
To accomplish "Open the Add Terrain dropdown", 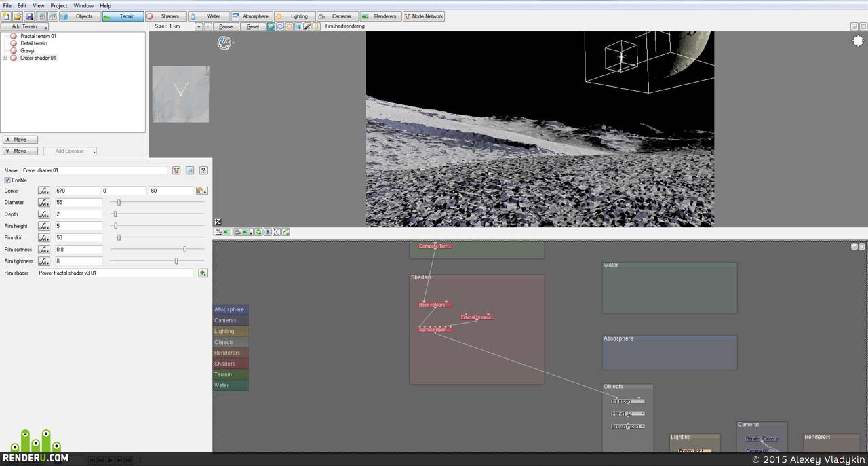I will tap(25, 26).
